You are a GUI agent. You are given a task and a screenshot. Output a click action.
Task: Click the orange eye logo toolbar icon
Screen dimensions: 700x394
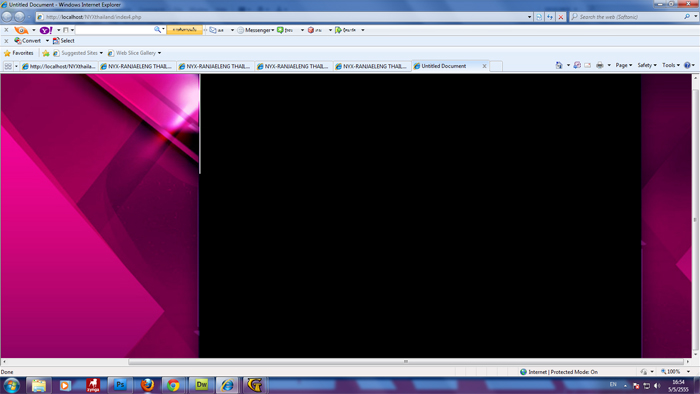21,30
